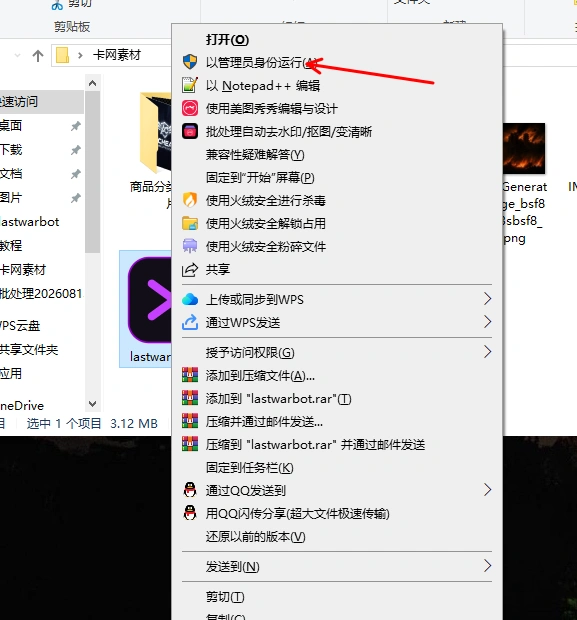Select 使用火绒安全进行杀毒

click(337, 200)
